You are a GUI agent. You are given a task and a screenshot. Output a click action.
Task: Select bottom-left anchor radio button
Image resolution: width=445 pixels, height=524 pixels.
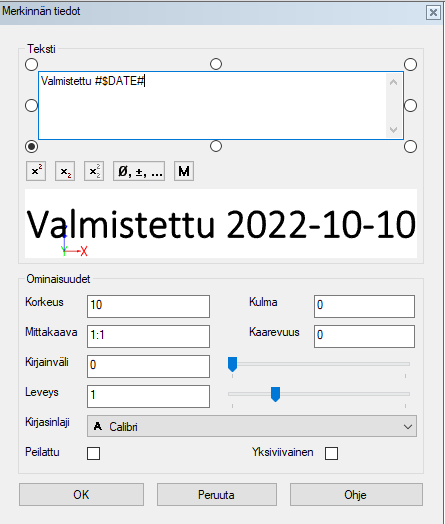31,146
